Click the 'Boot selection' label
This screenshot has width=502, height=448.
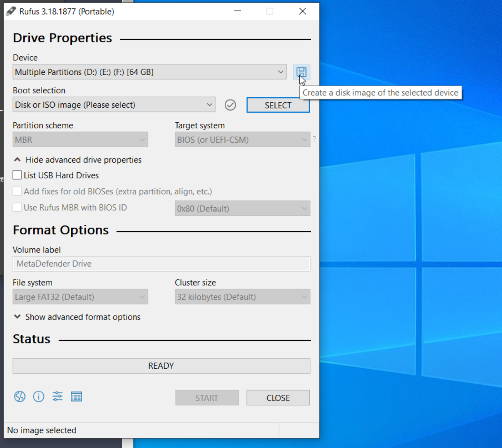coord(39,90)
